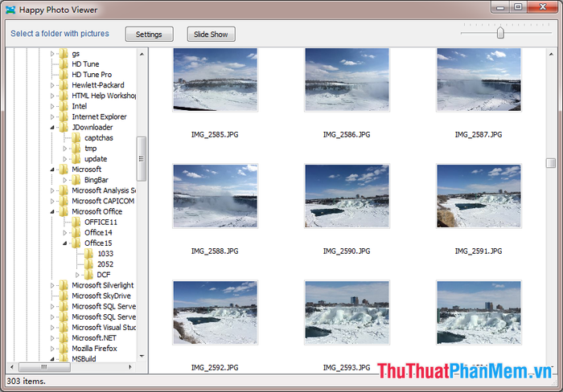This screenshot has width=563, height=392.
Task: Expand the Office14 tree node
Action: (x=64, y=232)
